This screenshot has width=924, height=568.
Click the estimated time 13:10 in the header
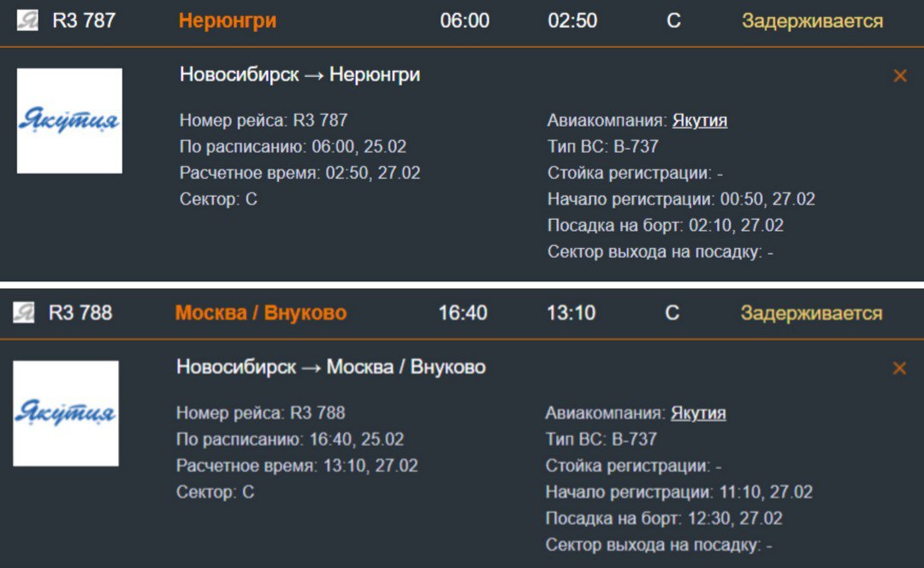[571, 313]
